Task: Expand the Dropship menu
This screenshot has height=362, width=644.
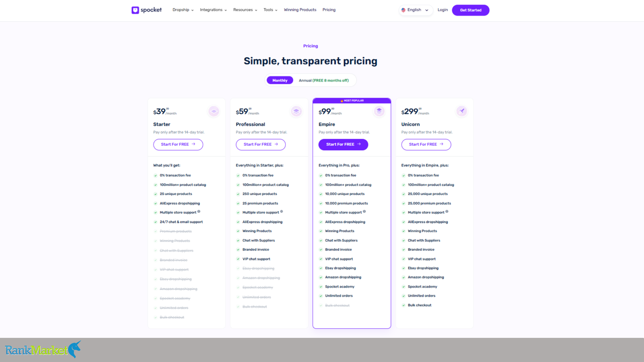Action: [x=183, y=10]
